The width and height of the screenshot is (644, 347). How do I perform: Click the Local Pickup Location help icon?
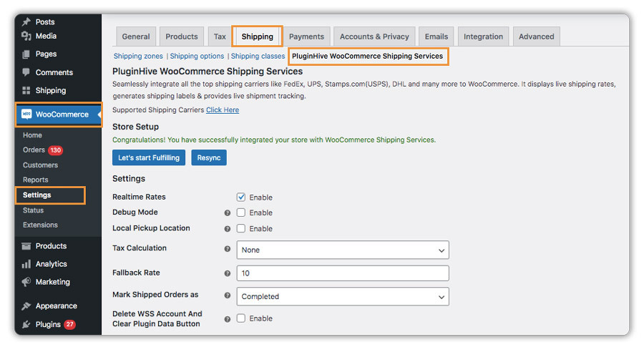(227, 229)
